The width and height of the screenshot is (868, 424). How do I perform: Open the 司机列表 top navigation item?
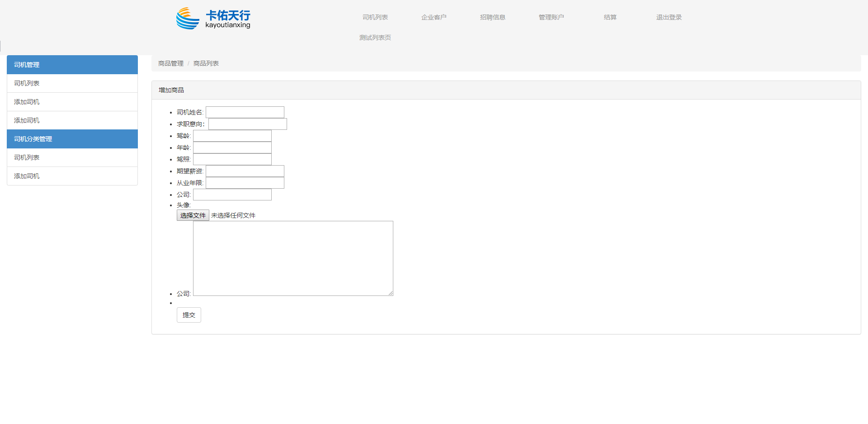pyautogui.click(x=375, y=17)
